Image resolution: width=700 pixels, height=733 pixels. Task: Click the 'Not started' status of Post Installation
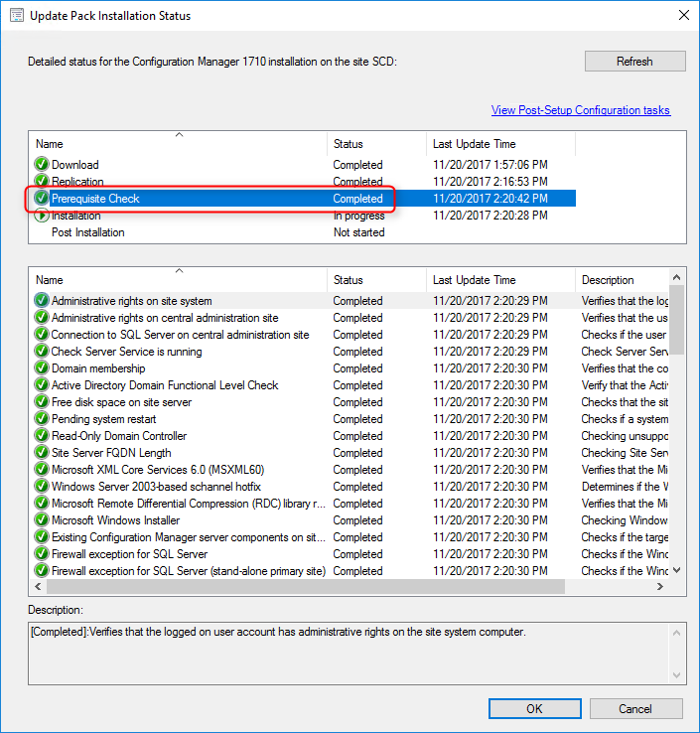(358, 232)
